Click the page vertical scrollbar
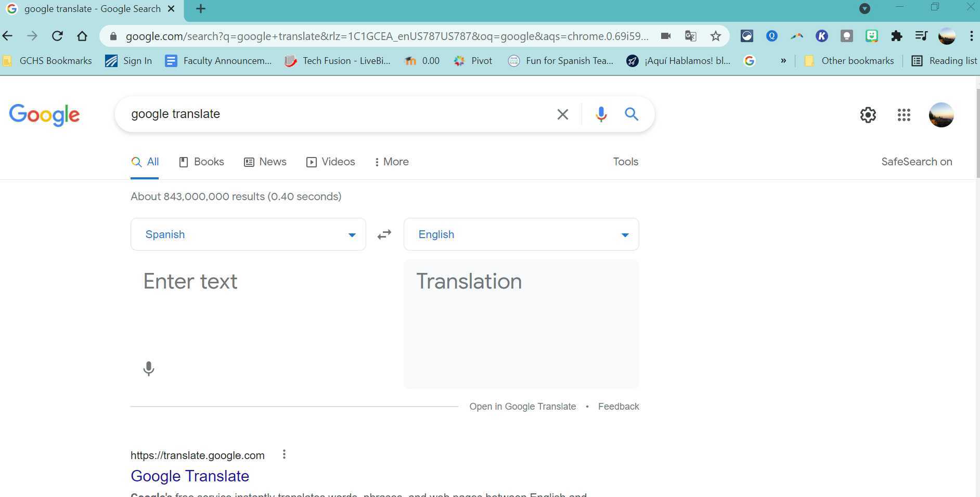The height and width of the screenshot is (497, 980). (x=977, y=134)
